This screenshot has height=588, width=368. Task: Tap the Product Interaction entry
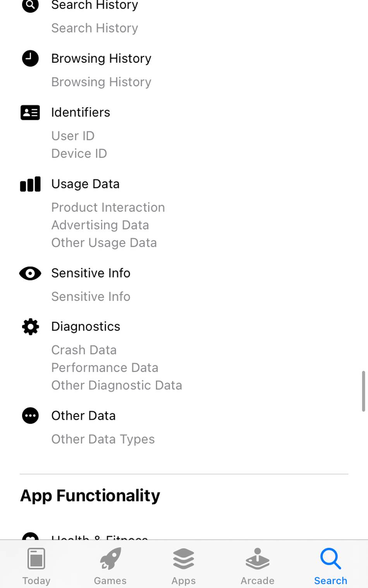tap(108, 207)
